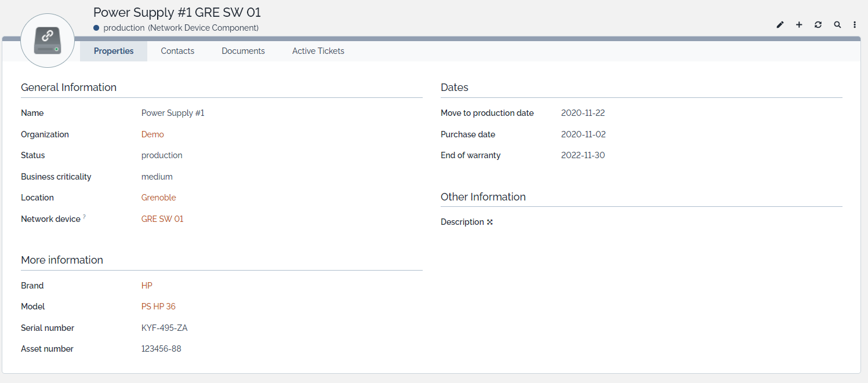Switch to the Contacts tab

[x=177, y=51]
